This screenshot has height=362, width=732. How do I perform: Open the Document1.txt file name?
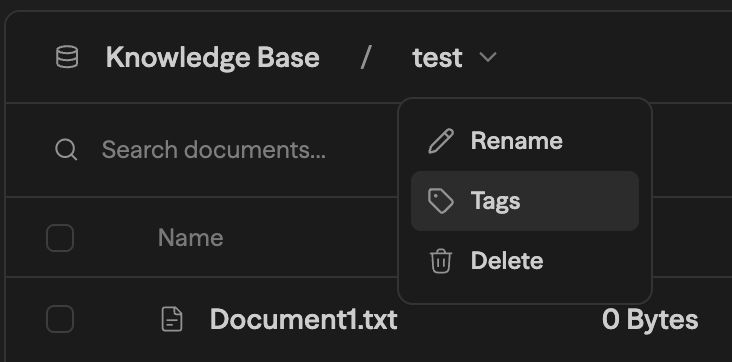303,319
